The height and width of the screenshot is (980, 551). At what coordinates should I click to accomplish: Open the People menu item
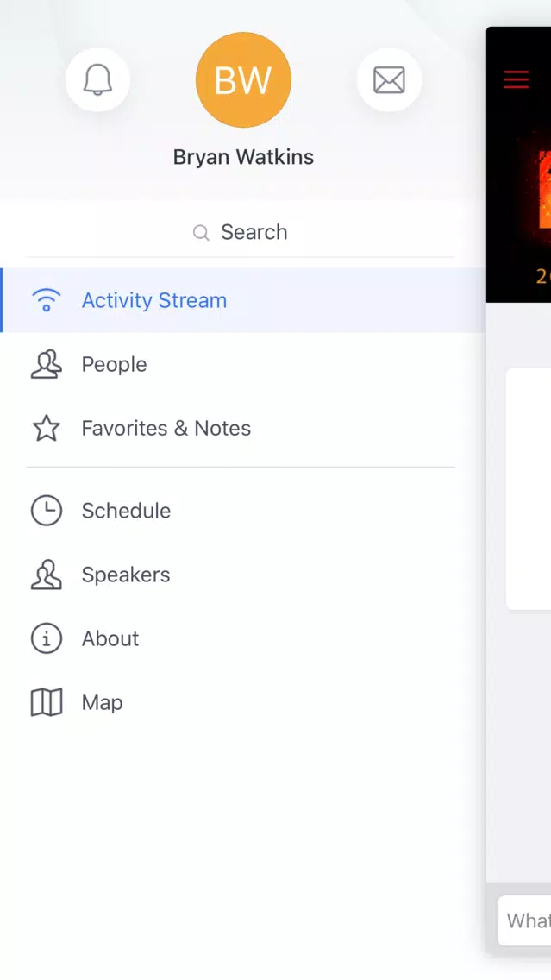point(243,364)
